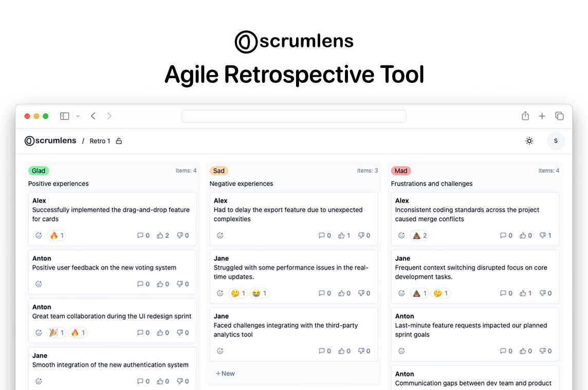This screenshot has width=588, height=390.
Task: Go forward with the browser forward arrow
Action: [109, 116]
